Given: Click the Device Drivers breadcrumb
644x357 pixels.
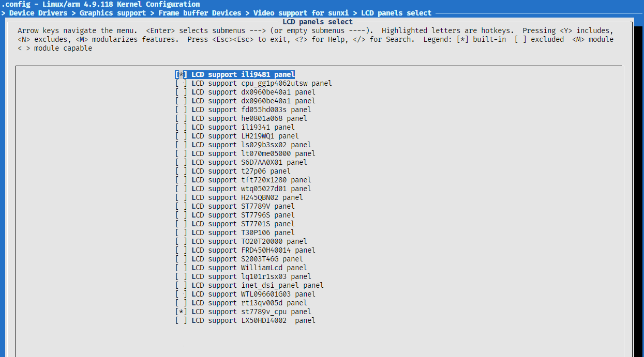Looking at the screenshot, I should [39, 13].
